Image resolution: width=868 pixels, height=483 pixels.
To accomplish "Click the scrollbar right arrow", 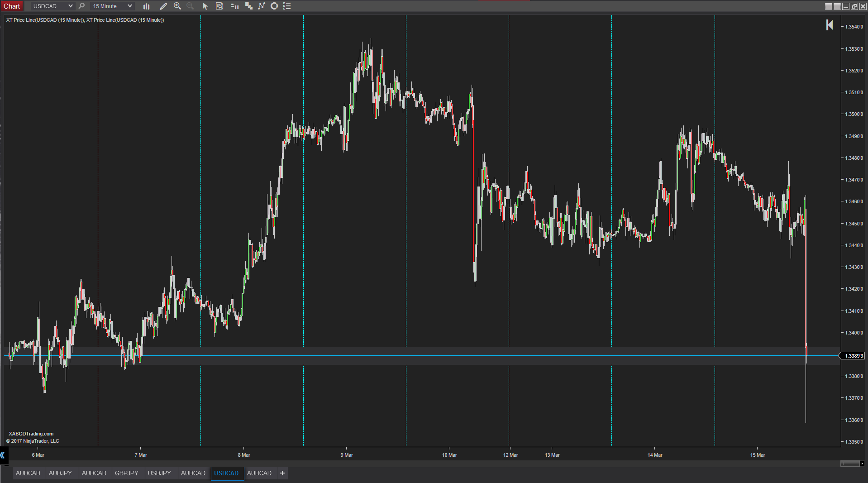I will click(862, 464).
